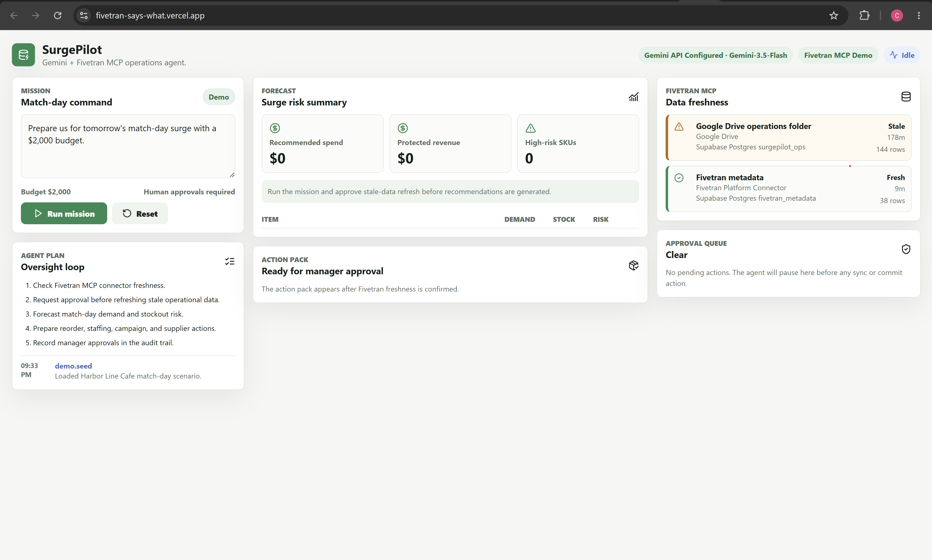
Task: Click the database icon in Data freshness panel
Action: point(906,97)
